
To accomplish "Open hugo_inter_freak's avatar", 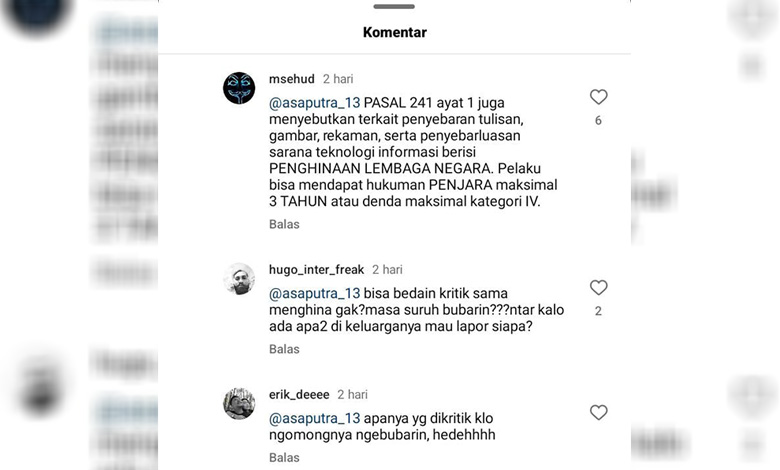I will (x=239, y=279).
